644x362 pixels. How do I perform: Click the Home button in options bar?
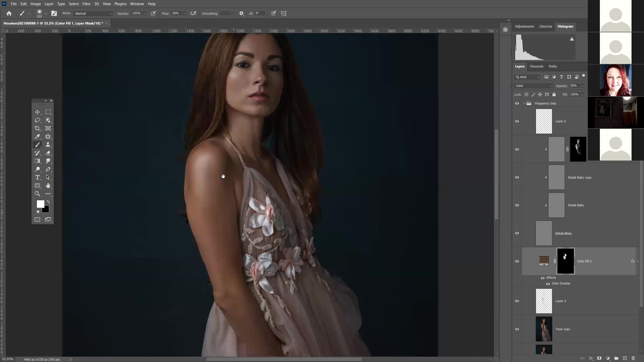pyautogui.click(x=9, y=14)
